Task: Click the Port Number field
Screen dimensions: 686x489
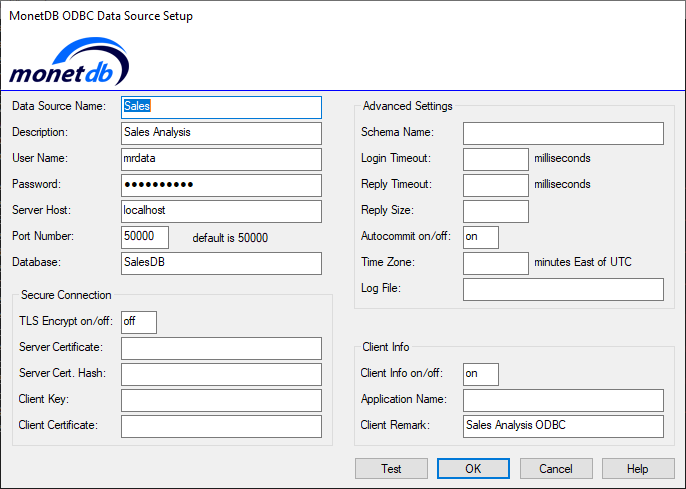Action: 145,237
